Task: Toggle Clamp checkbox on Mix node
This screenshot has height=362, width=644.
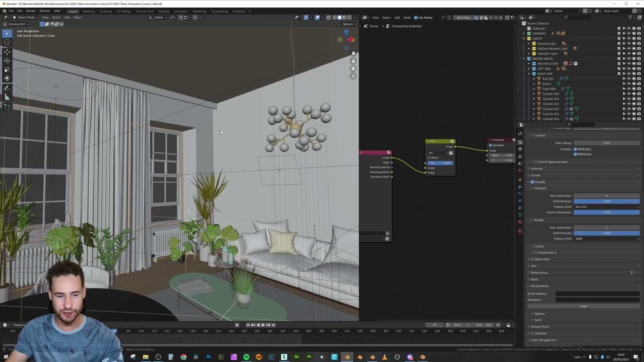Action: (429, 158)
